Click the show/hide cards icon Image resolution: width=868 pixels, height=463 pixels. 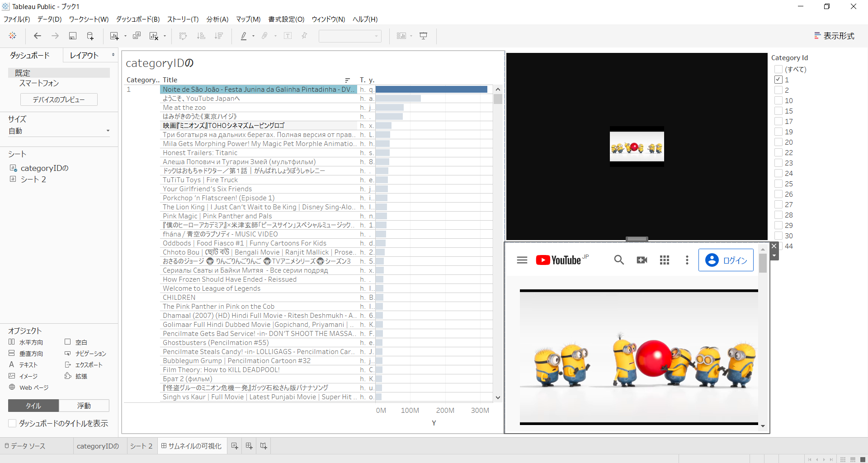401,36
